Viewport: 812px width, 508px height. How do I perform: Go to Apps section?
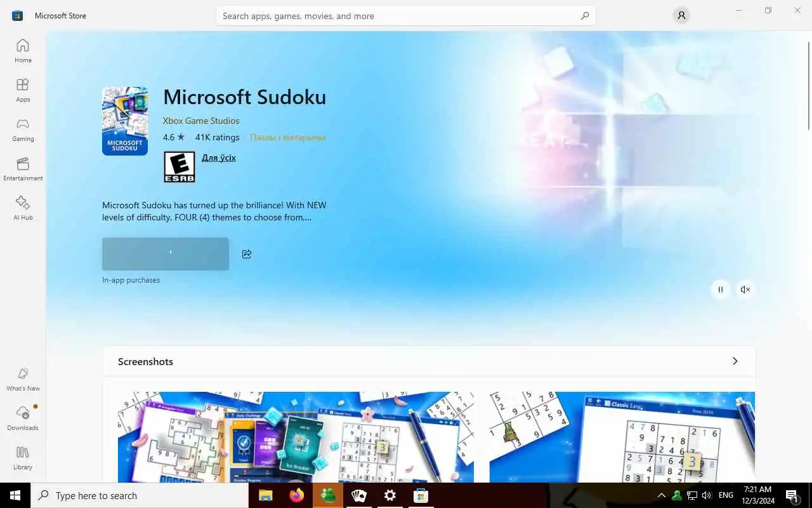coord(23,90)
